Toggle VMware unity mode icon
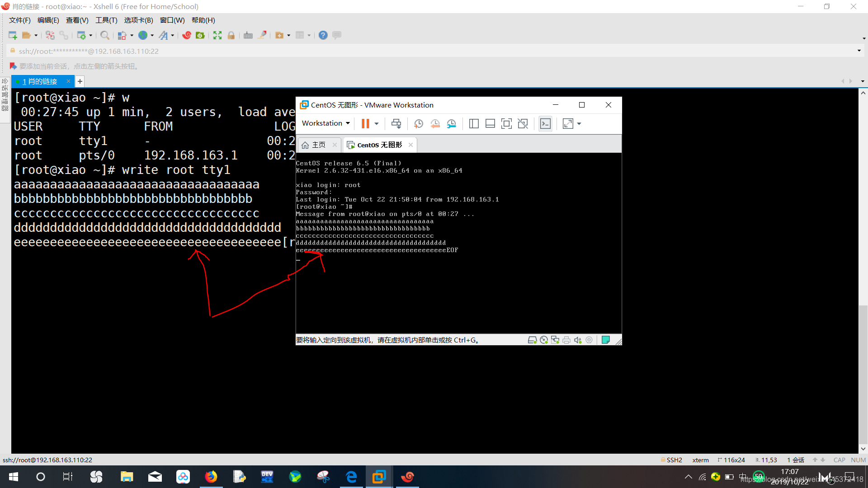Screen dimensions: 868x488 [523, 123]
